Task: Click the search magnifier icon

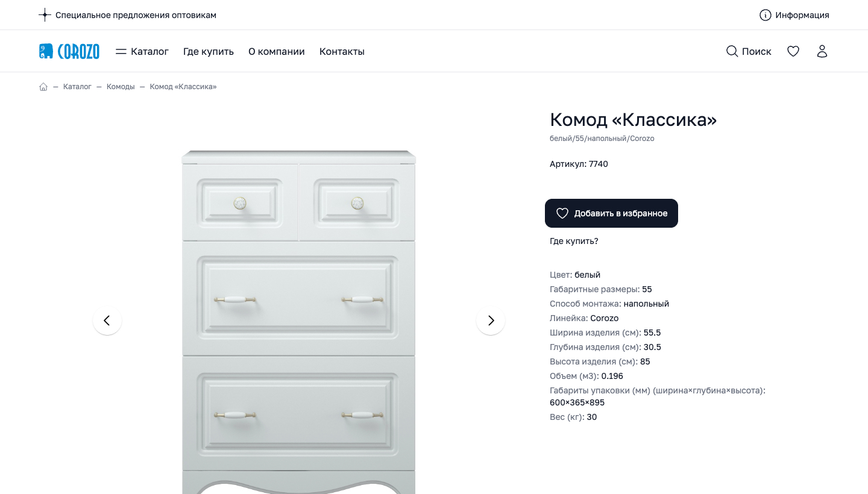Action: [732, 51]
